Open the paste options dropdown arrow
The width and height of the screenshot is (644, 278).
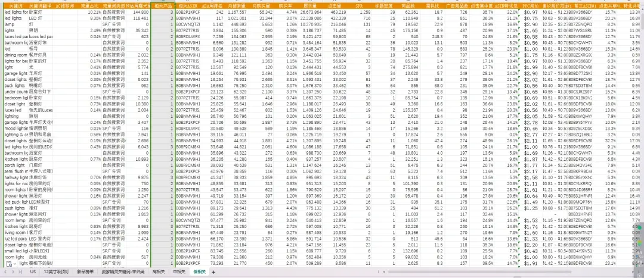click(x=15, y=264)
